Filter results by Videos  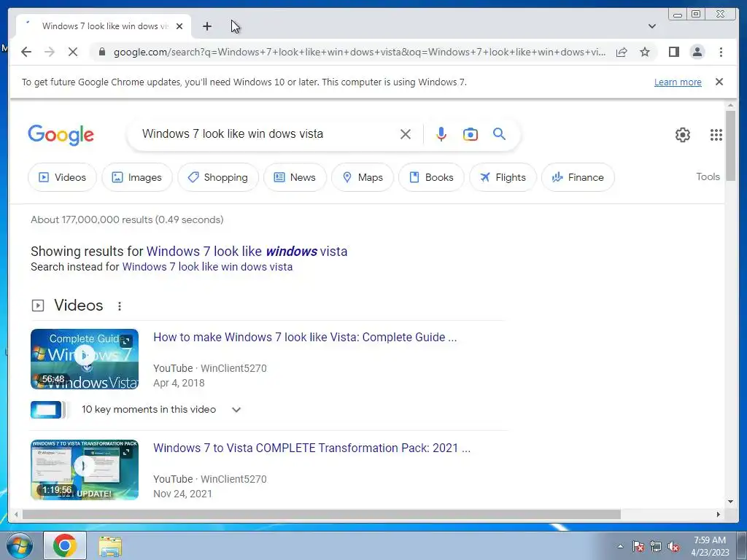pyautogui.click(x=62, y=177)
